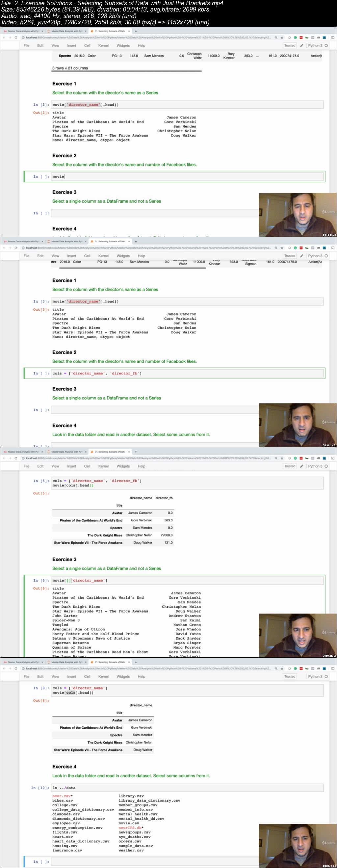Viewport: 337px width, 868px height.
Task: Open File menu in frame with 'movie' input cell
Action: 26,45
